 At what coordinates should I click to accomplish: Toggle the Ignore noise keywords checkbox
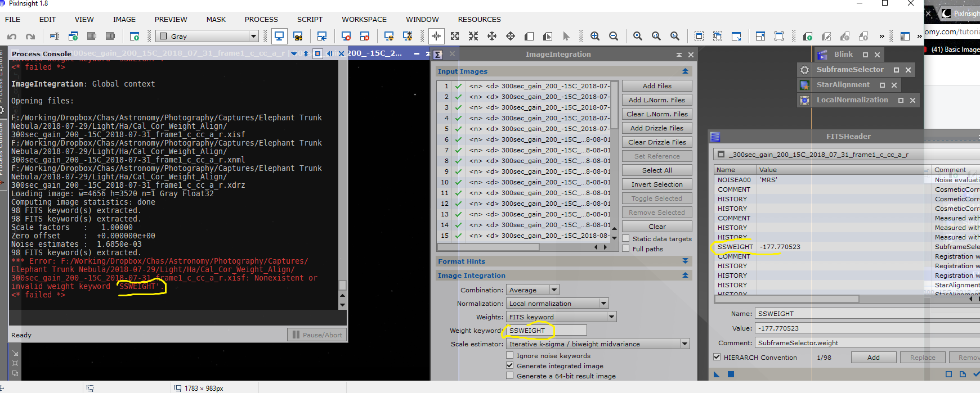pyautogui.click(x=510, y=355)
